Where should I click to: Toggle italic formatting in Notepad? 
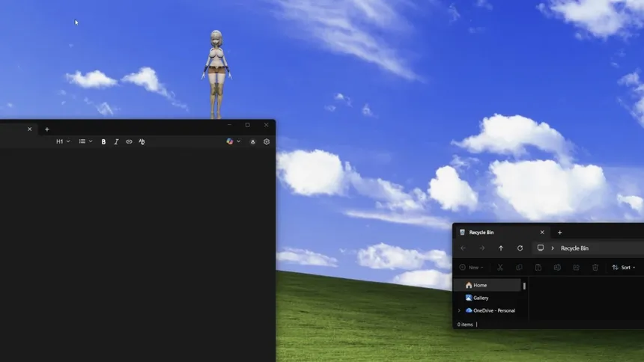116,141
